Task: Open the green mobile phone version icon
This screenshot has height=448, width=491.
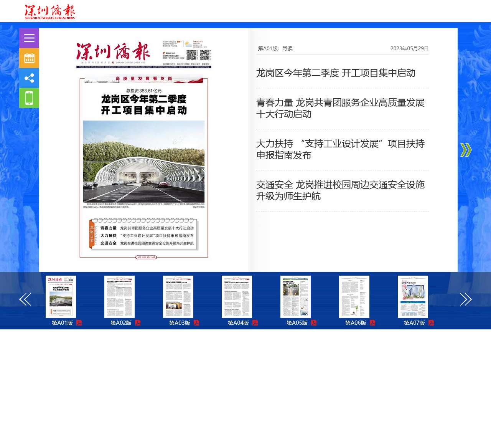Action: 29,98
